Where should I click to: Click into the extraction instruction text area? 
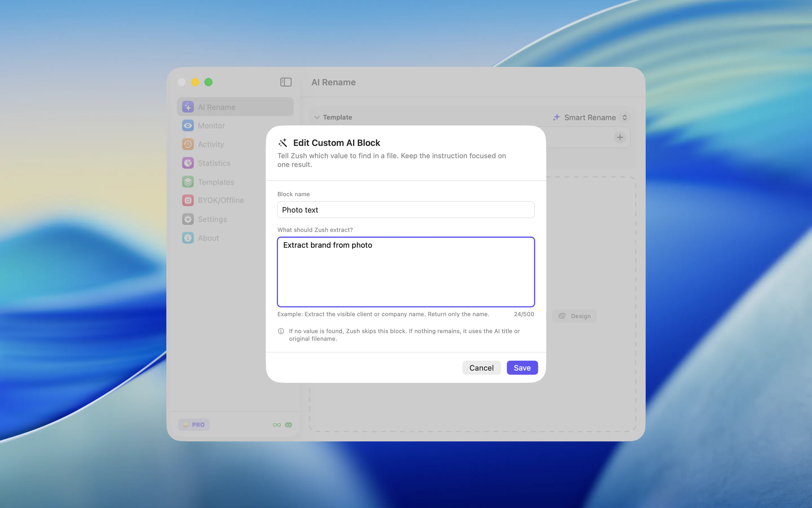406,272
